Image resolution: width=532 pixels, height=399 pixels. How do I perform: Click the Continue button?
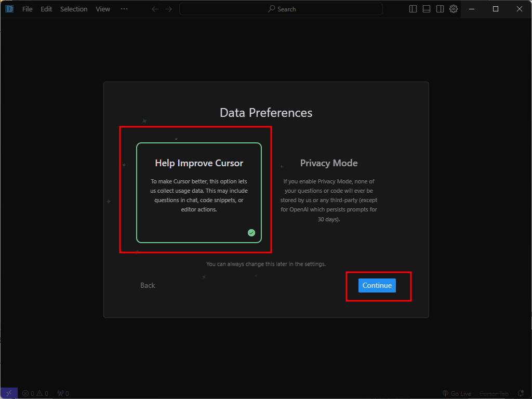coord(377,285)
